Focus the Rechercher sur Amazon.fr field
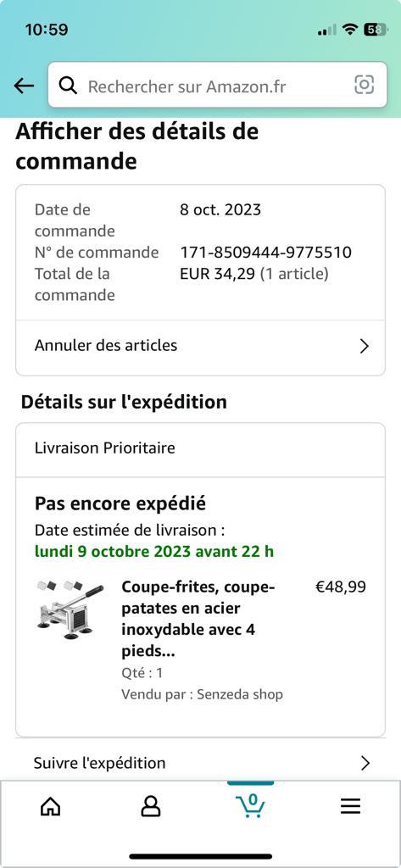This screenshot has height=868, width=401. (x=217, y=85)
